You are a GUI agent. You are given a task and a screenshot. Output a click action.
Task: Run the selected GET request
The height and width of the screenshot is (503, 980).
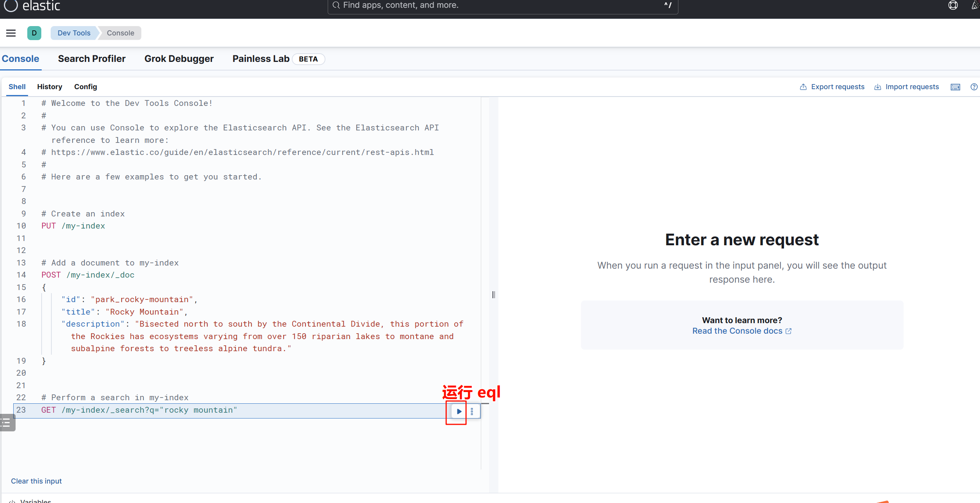[x=459, y=412]
